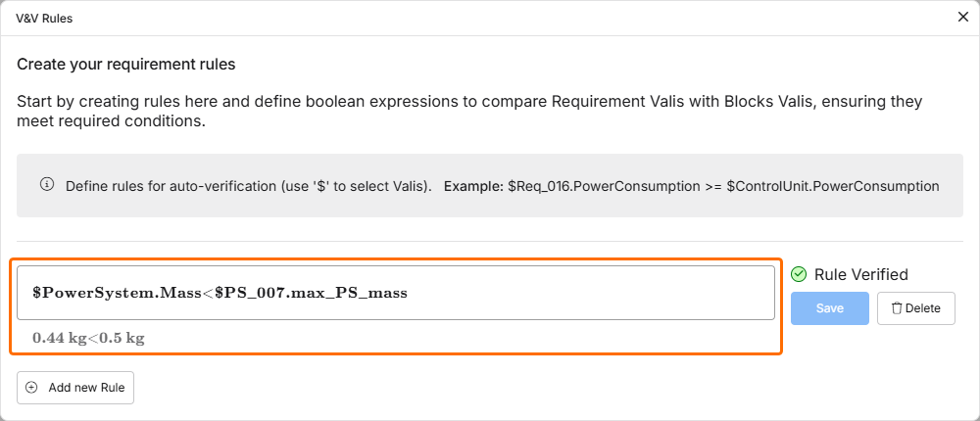This screenshot has height=421, width=980.
Task: Add new Rule
Action: click(x=75, y=388)
